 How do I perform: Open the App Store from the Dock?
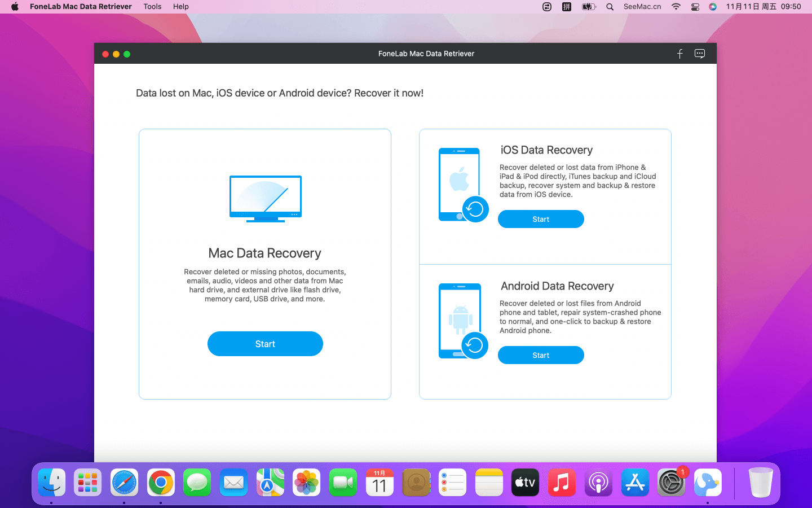(x=635, y=483)
